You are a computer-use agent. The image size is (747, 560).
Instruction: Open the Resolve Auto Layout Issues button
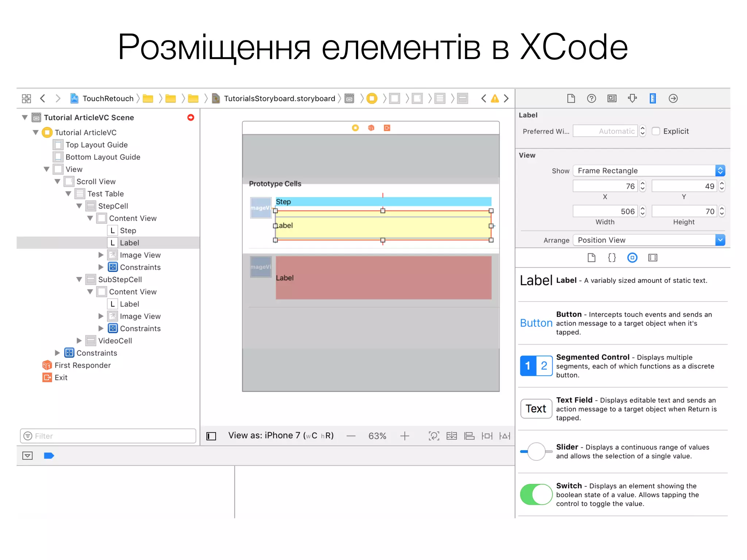pyautogui.click(x=505, y=436)
